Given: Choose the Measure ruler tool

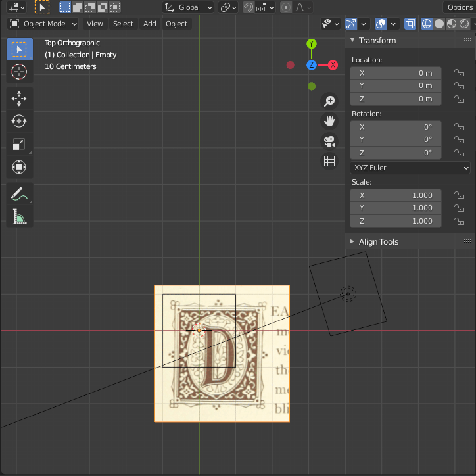Looking at the screenshot, I should point(20,216).
